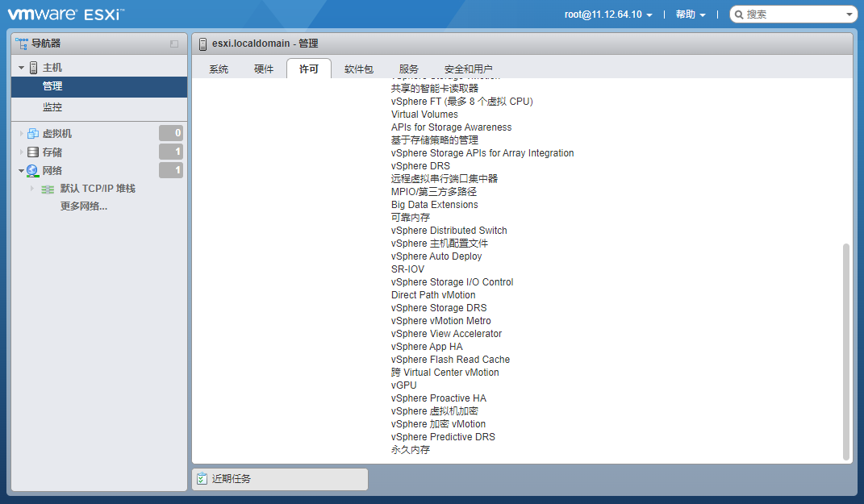
Task: Click 'vSphere Distributed Switch' text
Action: click(x=449, y=231)
